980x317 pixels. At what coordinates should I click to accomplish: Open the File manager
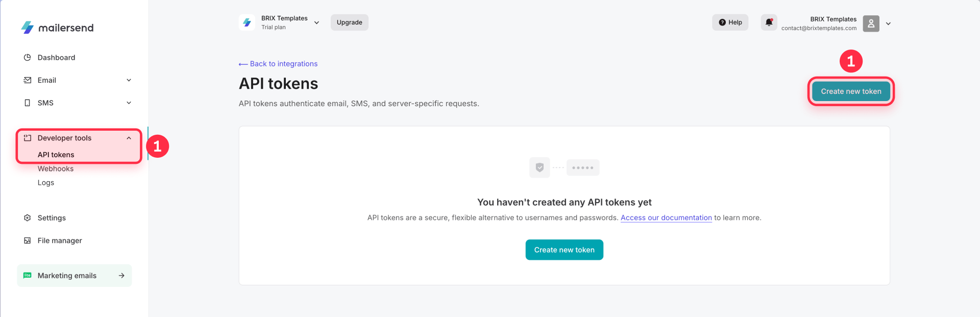60,240
